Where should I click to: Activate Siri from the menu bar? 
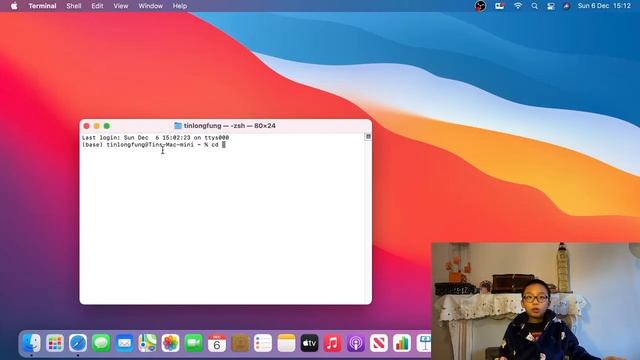pos(566,6)
